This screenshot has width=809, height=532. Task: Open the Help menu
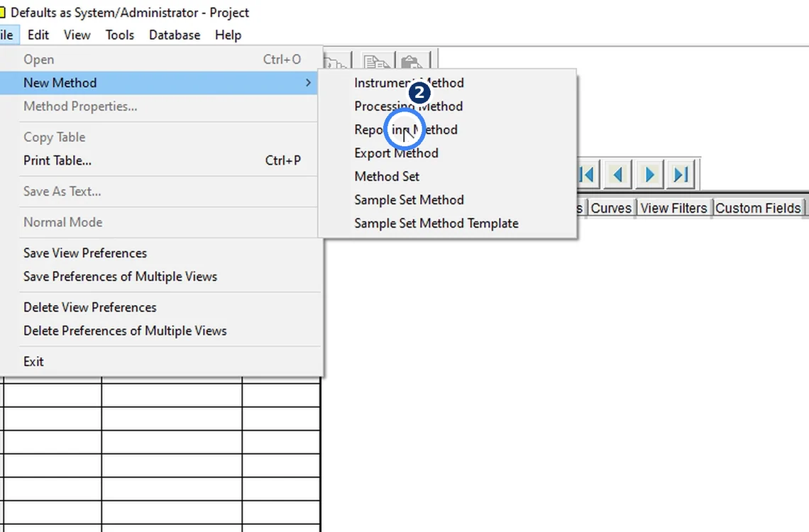pyautogui.click(x=228, y=35)
